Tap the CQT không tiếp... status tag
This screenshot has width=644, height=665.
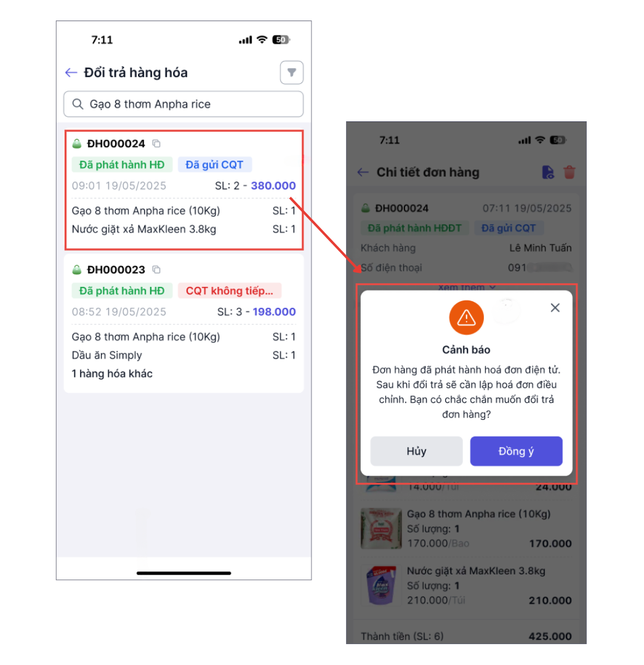point(230,291)
